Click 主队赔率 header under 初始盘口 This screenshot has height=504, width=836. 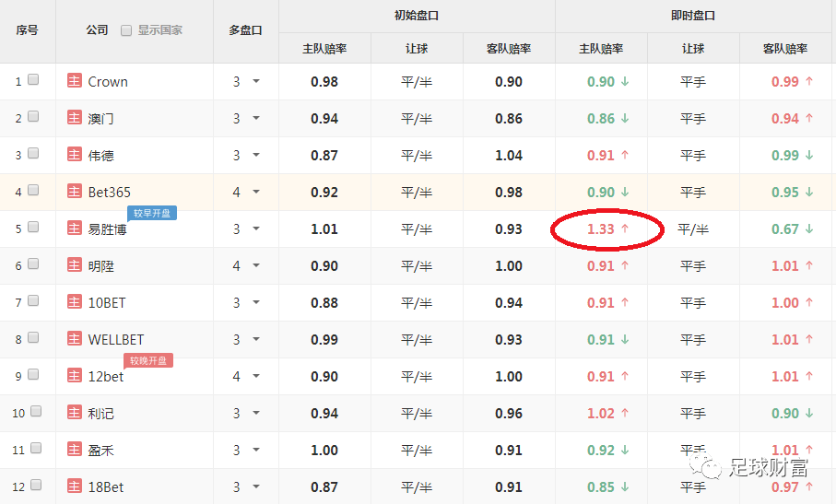click(x=324, y=49)
